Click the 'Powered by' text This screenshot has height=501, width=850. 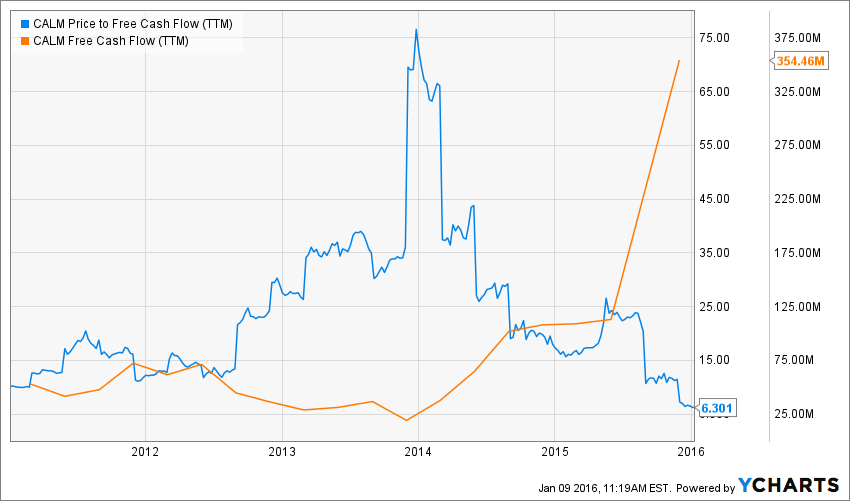(x=705, y=487)
